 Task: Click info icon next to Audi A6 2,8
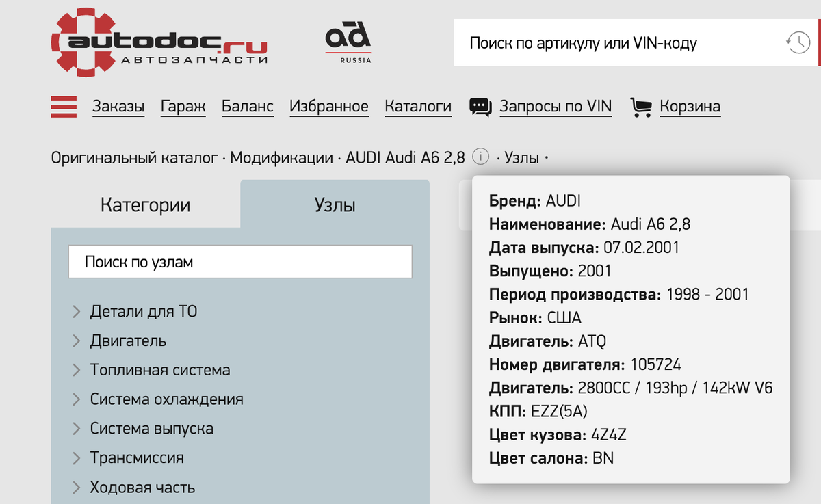[x=481, y=157]
